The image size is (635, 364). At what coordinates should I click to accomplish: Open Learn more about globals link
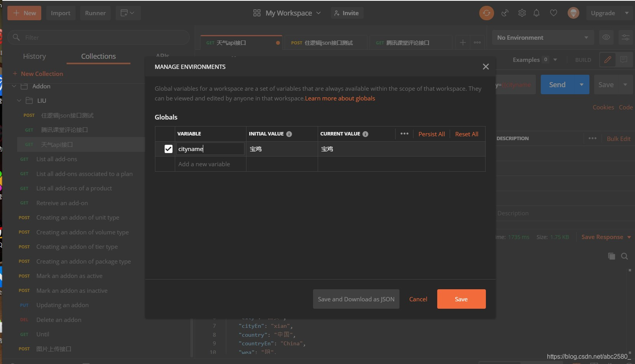pyautogui.click(x=340, y=98)
